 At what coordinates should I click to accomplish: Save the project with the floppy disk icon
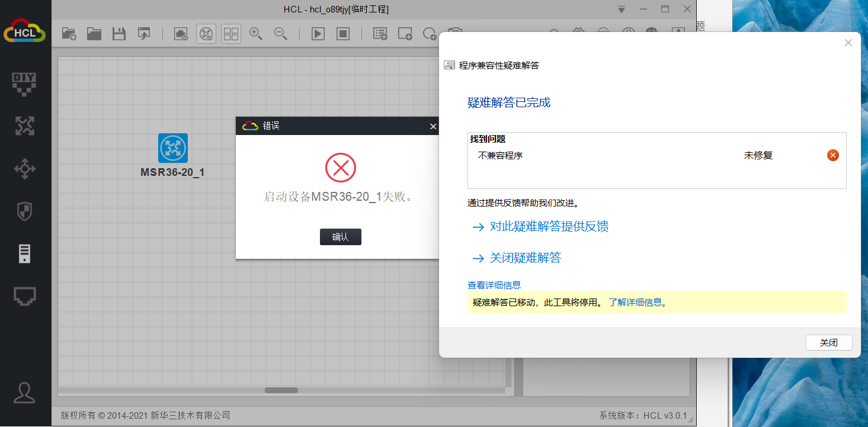click(x=119, y=34)
